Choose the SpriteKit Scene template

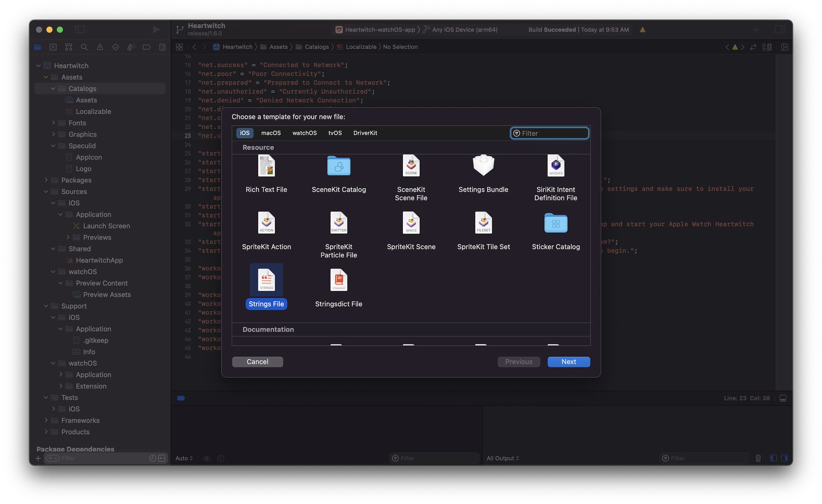411,231
